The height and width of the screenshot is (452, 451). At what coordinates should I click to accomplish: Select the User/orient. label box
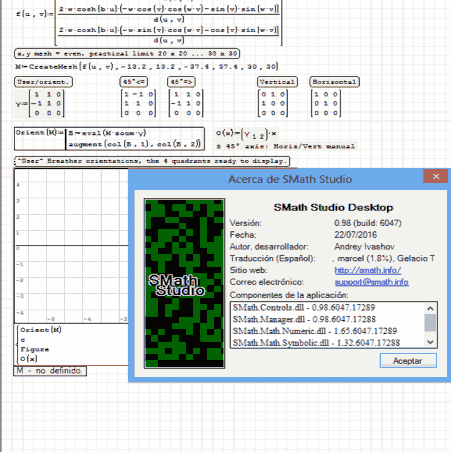coord(43,82)
